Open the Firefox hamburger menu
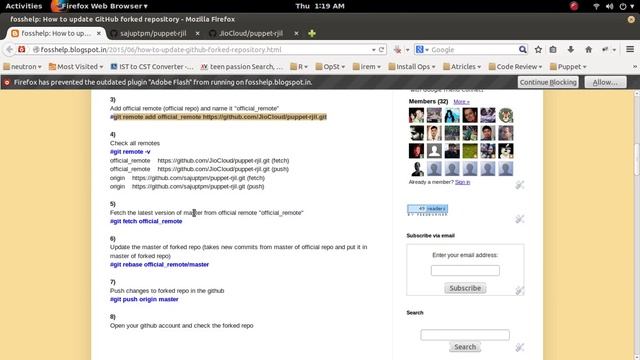 pyautogui.click(x=630, y=49)
